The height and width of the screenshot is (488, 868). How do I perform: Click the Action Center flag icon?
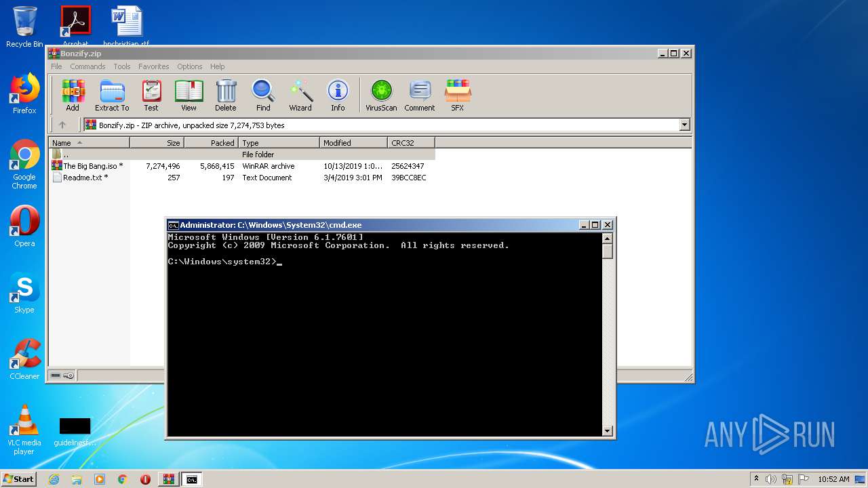[803, 479]
